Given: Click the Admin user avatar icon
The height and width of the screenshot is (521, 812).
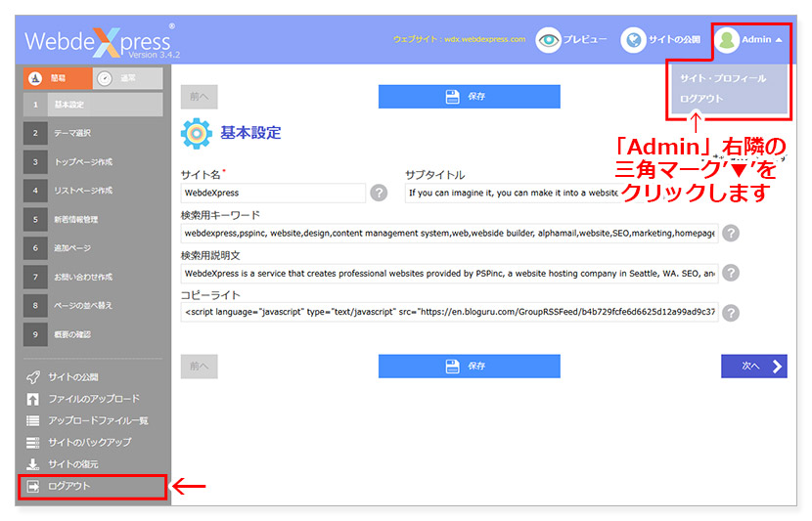Looking at the screenshot, I should coord(727,40).
